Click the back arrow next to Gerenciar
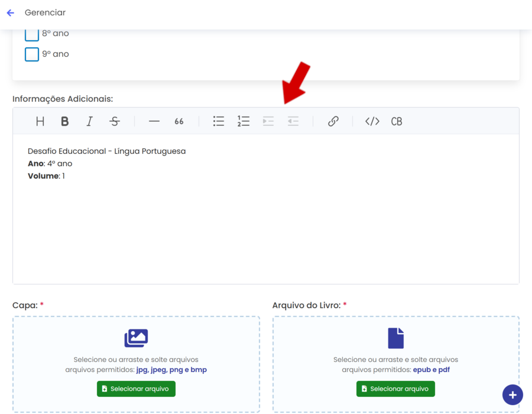The height and width of the screenshot is (414, 532). (10, 12)
